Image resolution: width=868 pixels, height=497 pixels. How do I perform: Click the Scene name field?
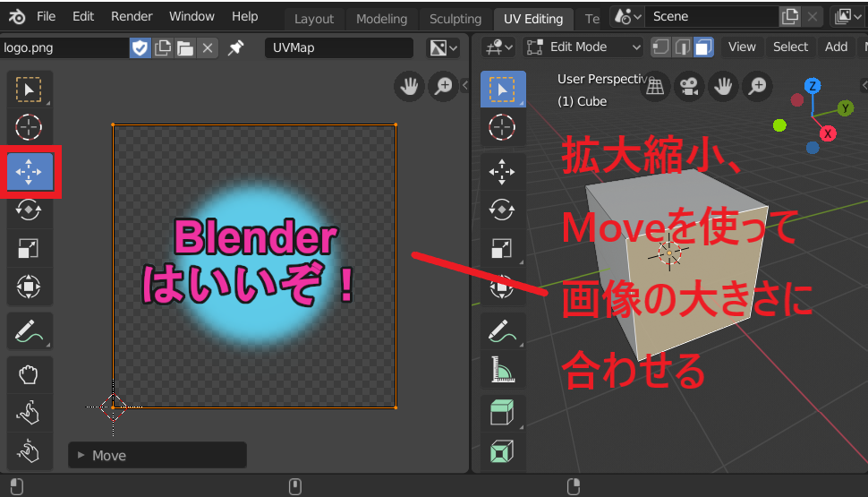coord(712,17)
